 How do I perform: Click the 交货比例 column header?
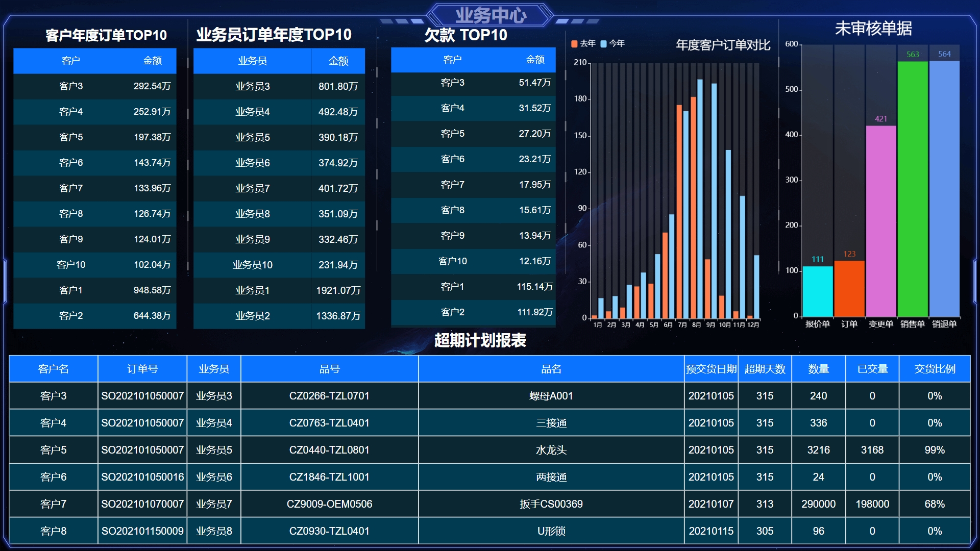[935, 369]
